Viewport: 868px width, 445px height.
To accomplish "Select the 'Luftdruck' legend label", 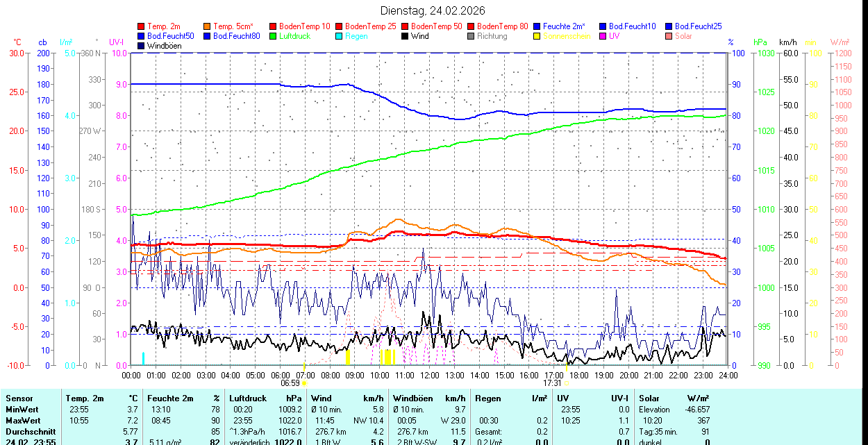I will pyautogui.click(x=294, y=36).
